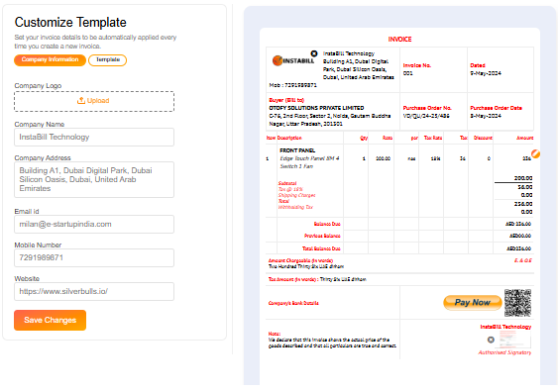Focus the Company Address text area

94,180
